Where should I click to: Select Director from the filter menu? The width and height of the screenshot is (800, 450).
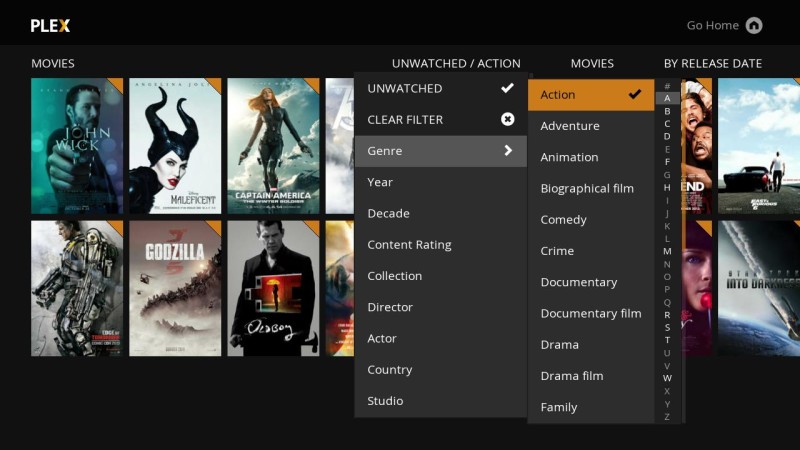(390, 307)
